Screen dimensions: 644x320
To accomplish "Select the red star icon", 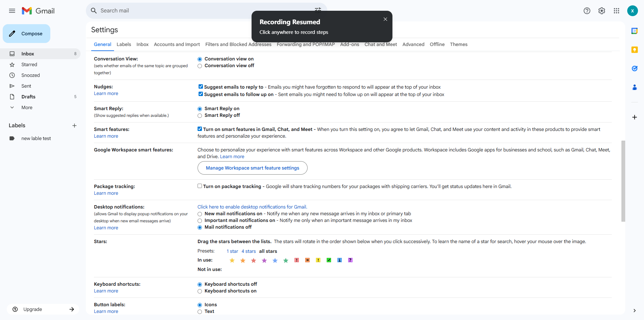I will (x=254, y=260).
